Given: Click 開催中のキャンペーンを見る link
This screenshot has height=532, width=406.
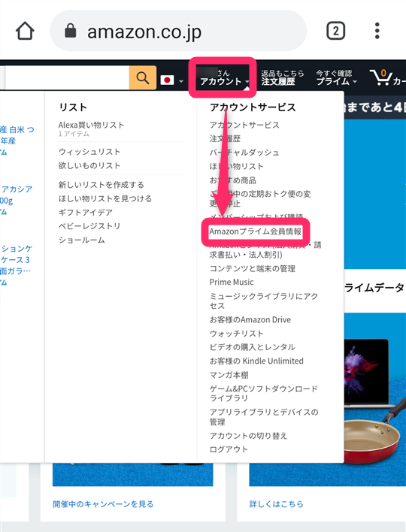Looking at the screenshot, I should pos(103,504).
